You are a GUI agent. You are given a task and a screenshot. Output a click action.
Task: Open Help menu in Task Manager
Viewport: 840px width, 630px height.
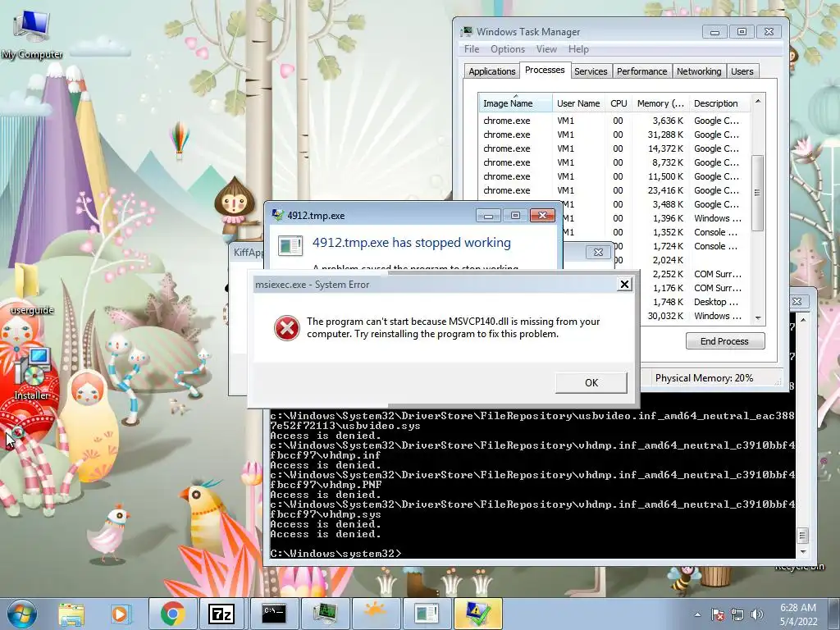(578, 49)
